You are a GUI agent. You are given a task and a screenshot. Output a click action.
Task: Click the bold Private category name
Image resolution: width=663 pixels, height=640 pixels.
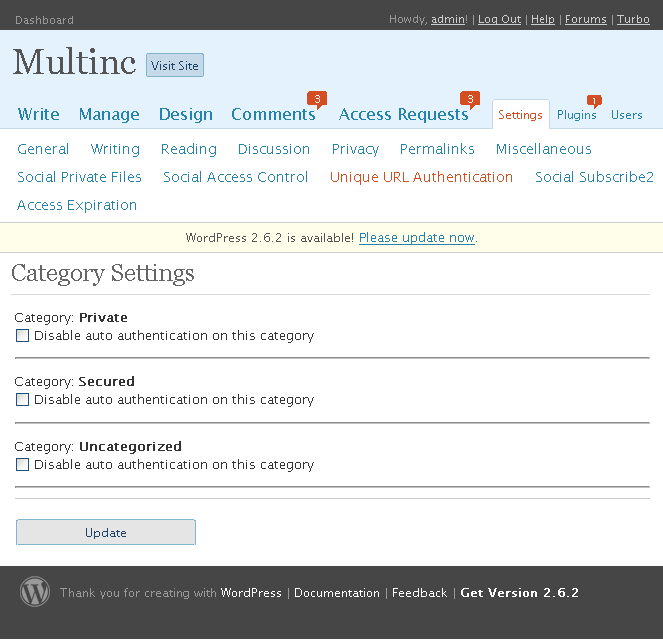tap(103, 317)
